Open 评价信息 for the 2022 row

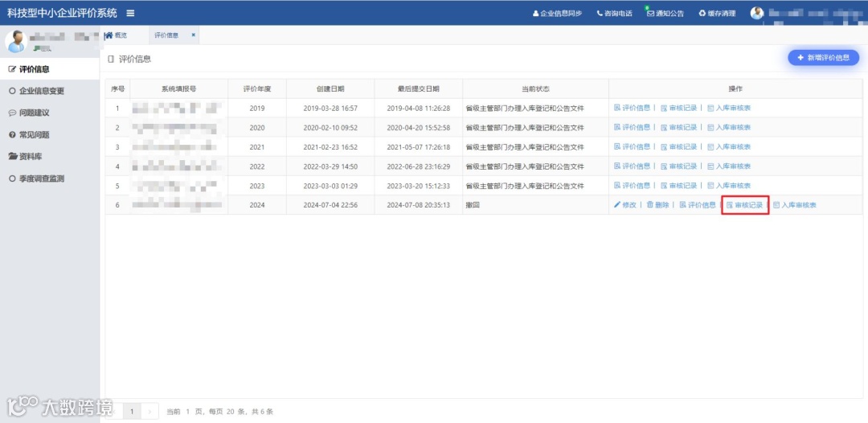[633, 166]
